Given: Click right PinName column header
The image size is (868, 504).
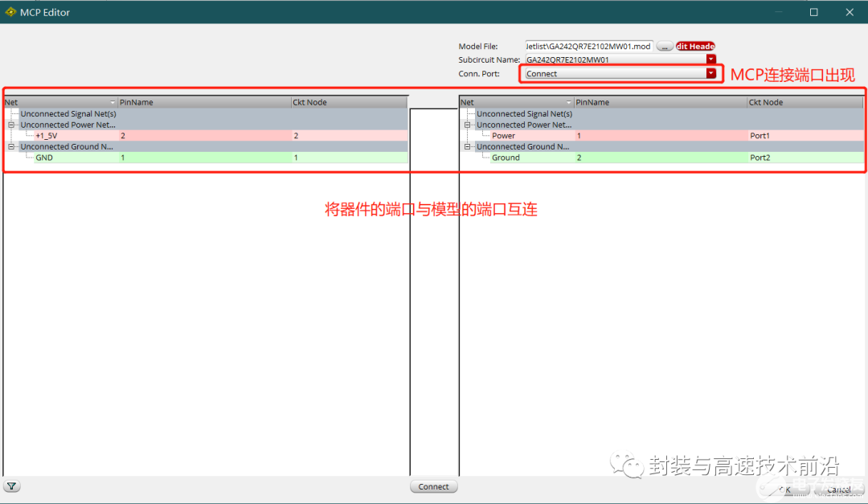Looking at the screenshot, I should pos(661,102).
